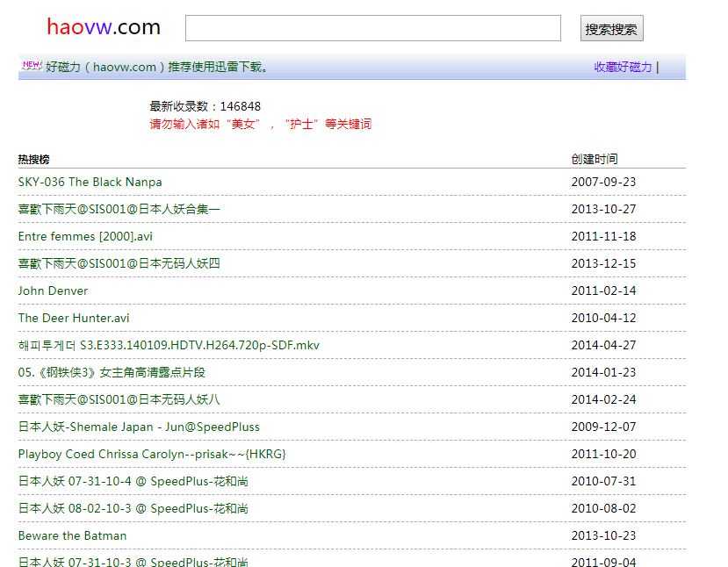Click the haovw.com site logo

tap(104, 27)
